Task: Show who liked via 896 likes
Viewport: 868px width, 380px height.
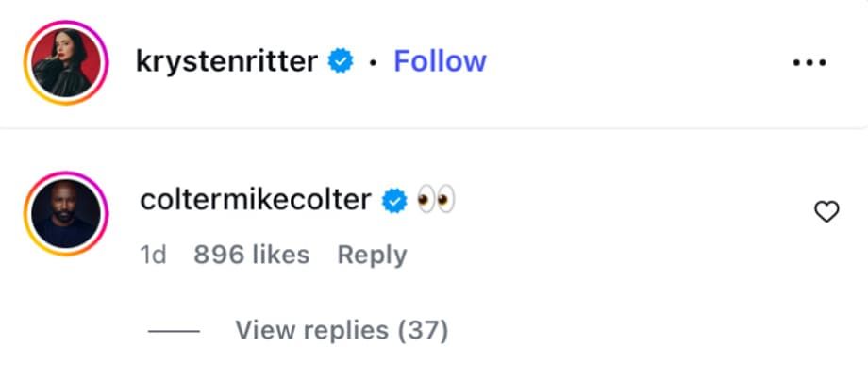Action: [251, 255]
